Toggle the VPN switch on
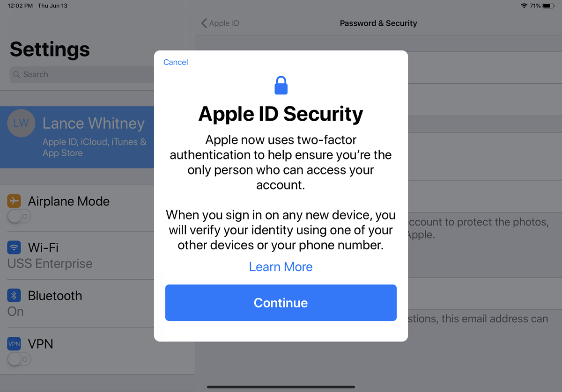Image resolution: width=562 pixels, height=392 pixels. (x=19, y=359)
